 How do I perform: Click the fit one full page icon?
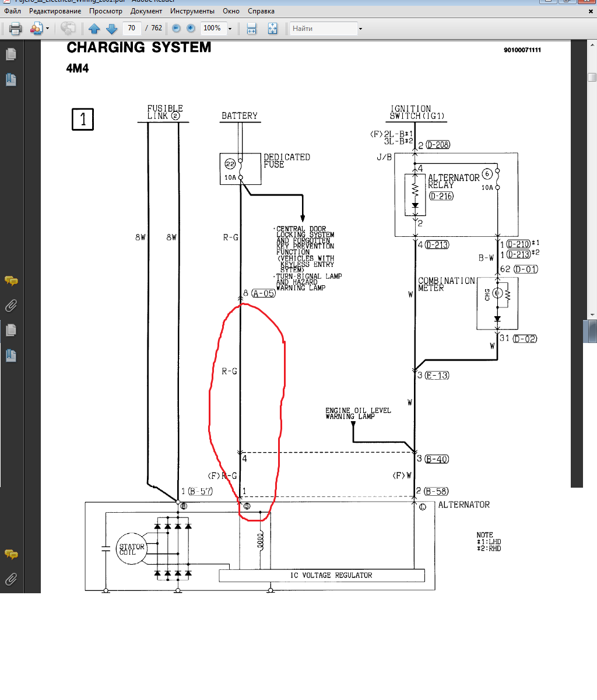(x=272, y=29)
